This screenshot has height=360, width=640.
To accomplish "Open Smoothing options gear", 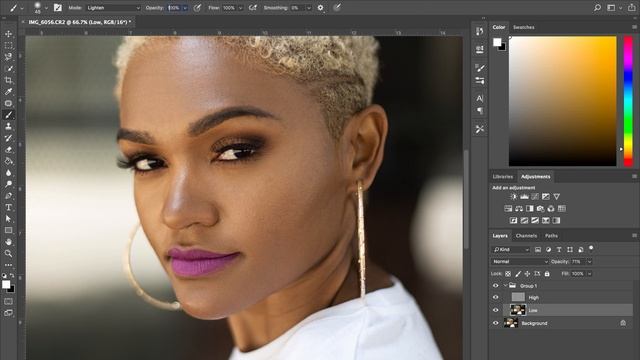I will tap(320, 7).
